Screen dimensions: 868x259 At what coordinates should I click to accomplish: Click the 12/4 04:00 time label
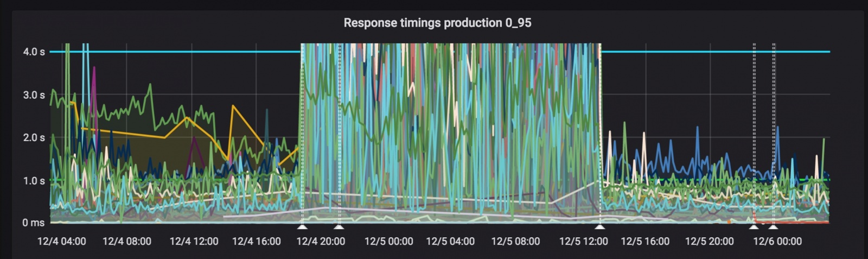point(61,241)
